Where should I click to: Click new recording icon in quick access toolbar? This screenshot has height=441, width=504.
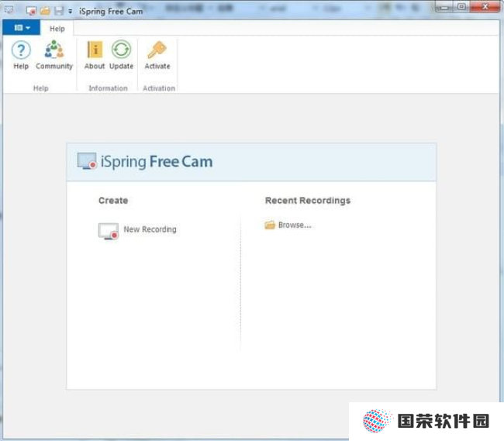31,11
